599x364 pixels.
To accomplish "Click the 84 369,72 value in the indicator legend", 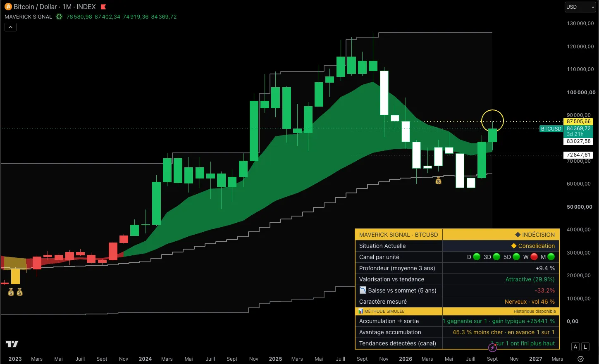I will coord(164,17).
